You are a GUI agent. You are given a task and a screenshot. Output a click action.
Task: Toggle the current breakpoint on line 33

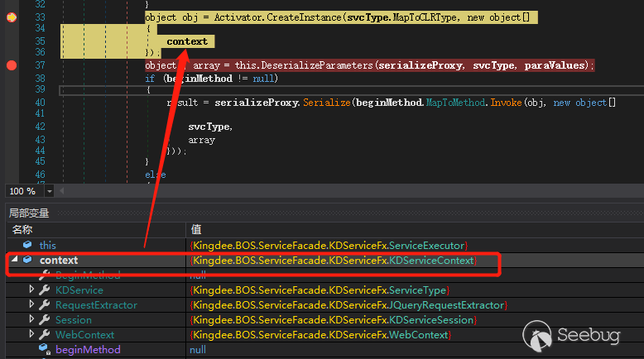(12, 17)
